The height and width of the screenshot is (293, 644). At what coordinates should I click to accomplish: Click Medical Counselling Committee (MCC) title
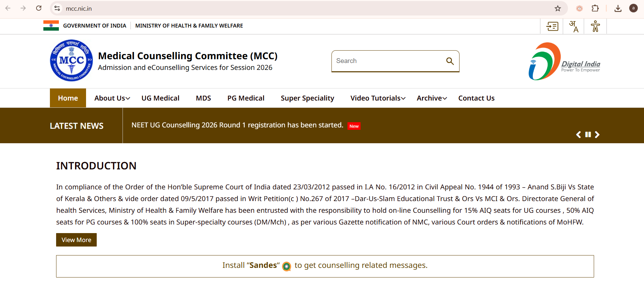(188, 56)
